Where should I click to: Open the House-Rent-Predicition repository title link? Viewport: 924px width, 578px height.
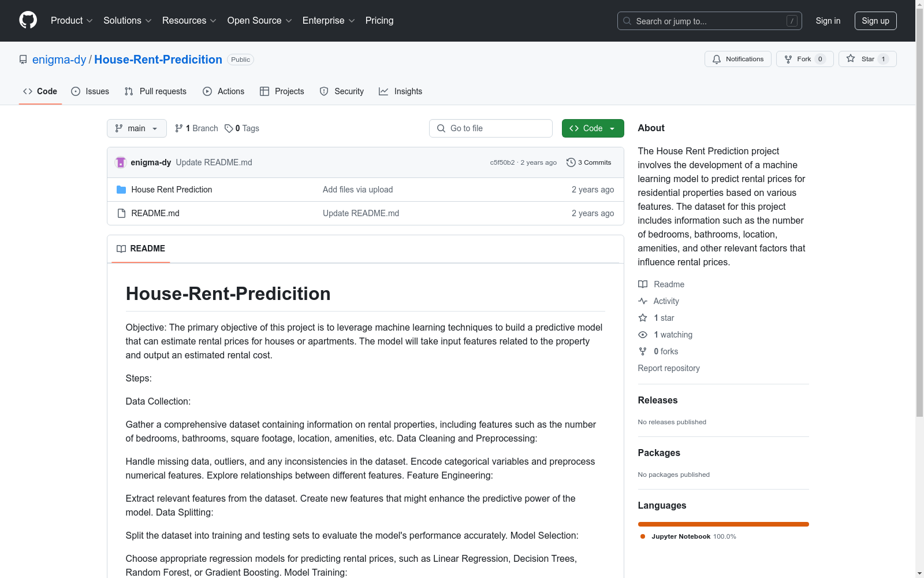(x=158, y=60)
